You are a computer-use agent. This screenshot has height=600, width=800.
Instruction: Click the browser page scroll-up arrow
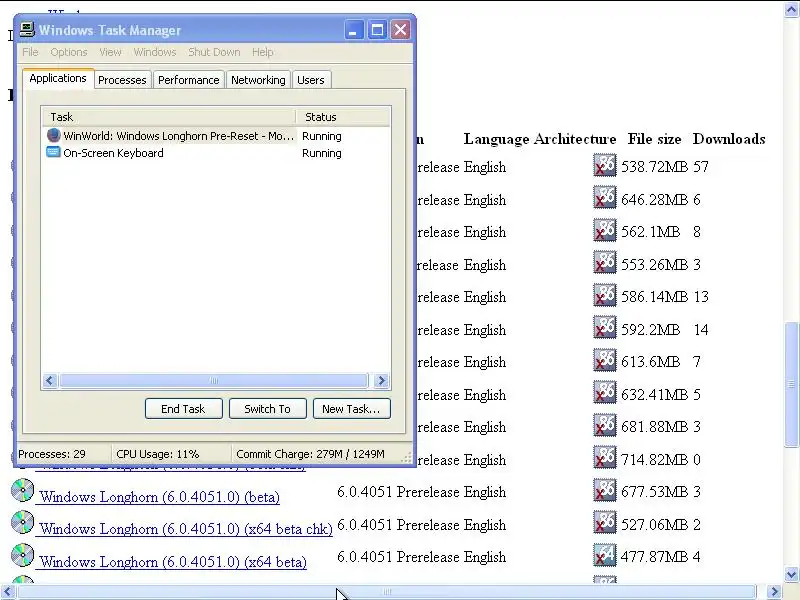[791, 10]
